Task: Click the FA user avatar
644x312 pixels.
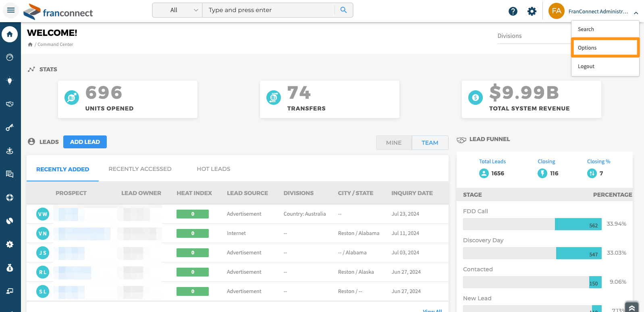Action: click(x=557, y=11)
